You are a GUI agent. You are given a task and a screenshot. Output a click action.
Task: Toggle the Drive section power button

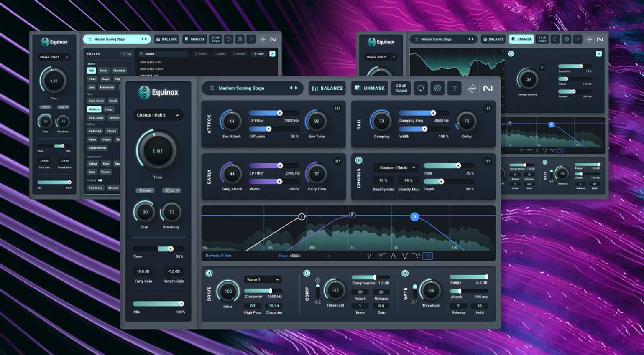209,274
